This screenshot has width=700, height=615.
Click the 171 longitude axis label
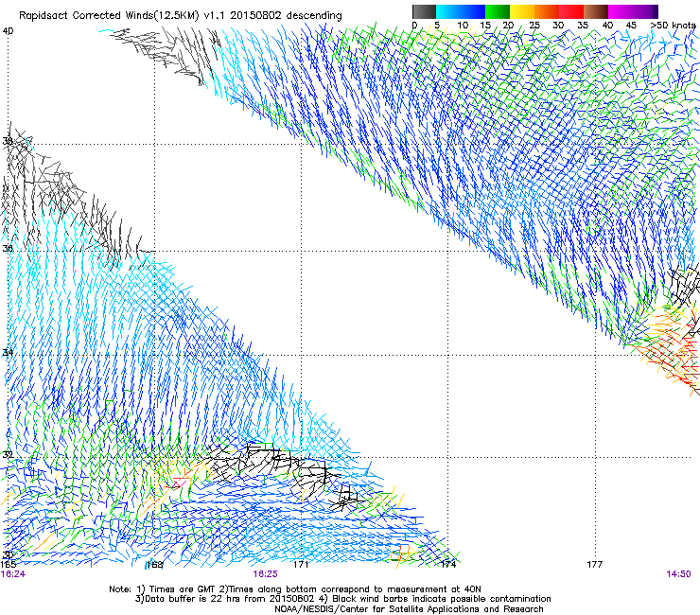point(301,565)
